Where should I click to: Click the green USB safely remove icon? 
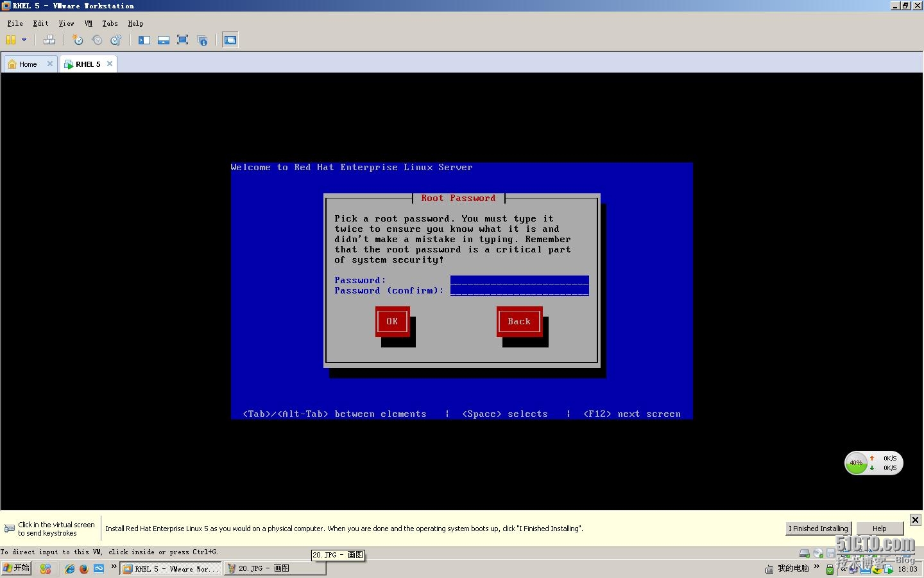[x=830, y=570]
